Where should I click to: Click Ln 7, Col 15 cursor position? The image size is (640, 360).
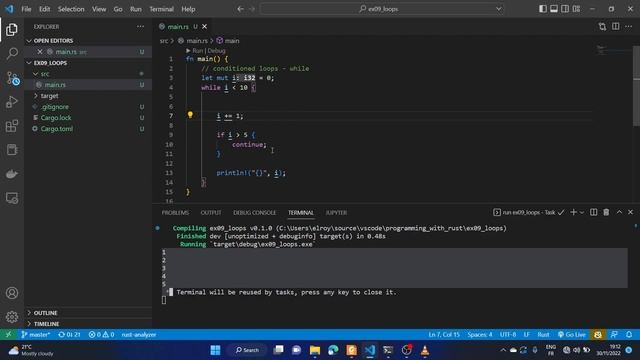coord(444,335)
